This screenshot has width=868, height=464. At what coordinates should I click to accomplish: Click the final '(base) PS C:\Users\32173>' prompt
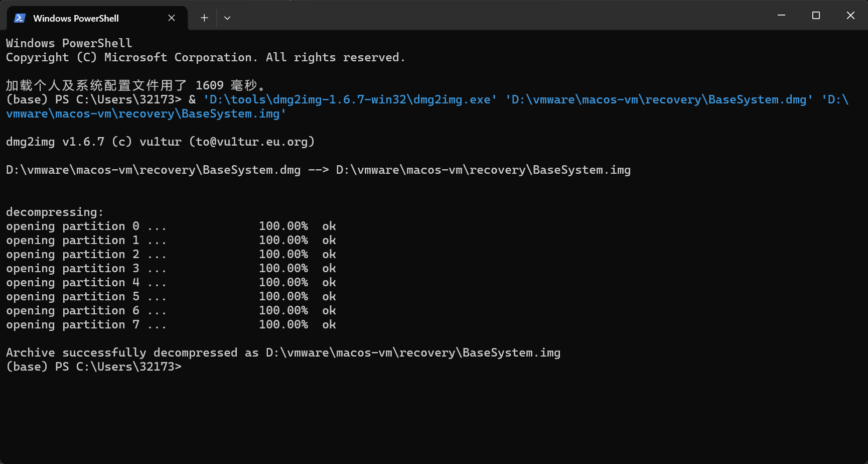[x=94, y=367]
